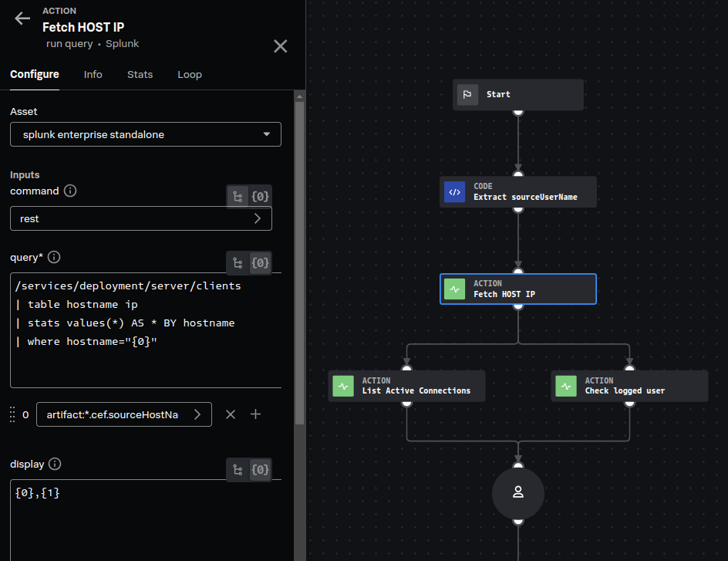Screen dimensions: 728x561
Task: Expand the rest command field chevron
Action: (258, 218)
